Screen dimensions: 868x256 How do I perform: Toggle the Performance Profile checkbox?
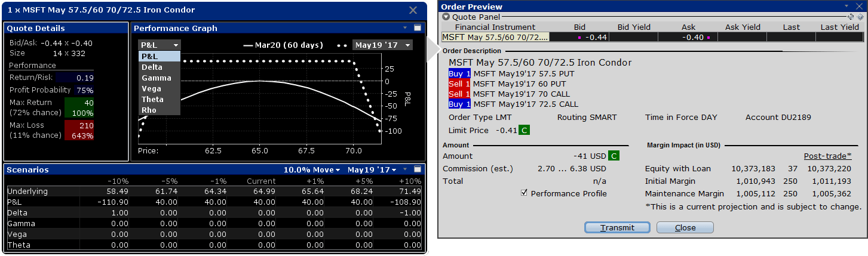525,193
